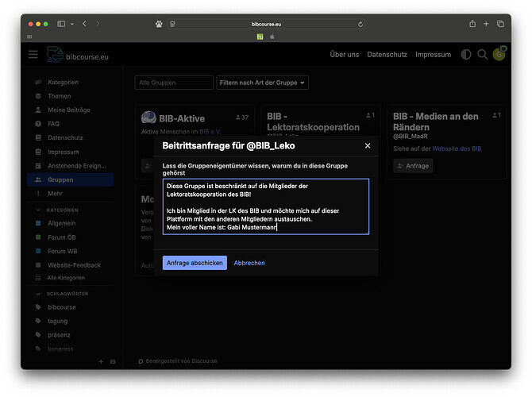The height and width of the screenshot is (397, 532).
Task: Toggle the hamburger sidebar menu
Action: point(33,54)
